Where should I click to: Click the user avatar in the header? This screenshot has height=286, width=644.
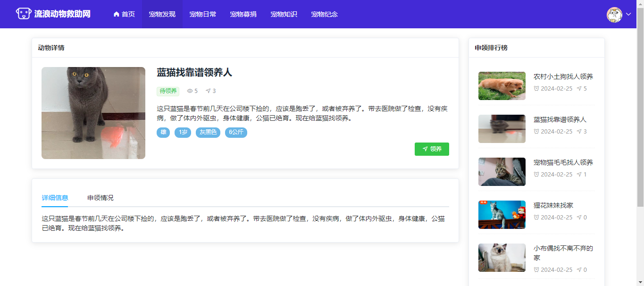coord(614,15)
